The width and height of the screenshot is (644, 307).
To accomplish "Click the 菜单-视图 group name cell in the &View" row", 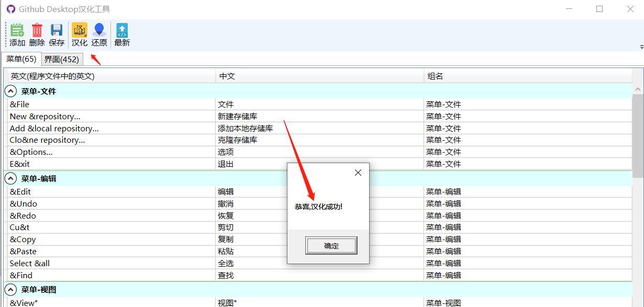I will (x=528, y=302).
